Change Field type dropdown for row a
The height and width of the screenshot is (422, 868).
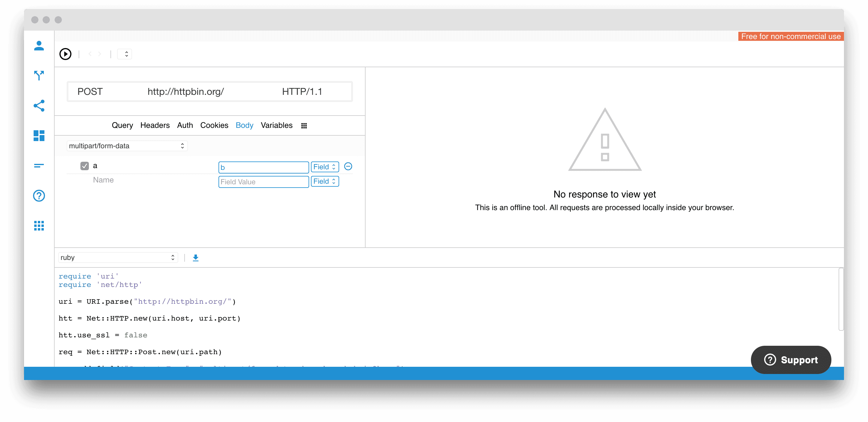pos(324,167)
